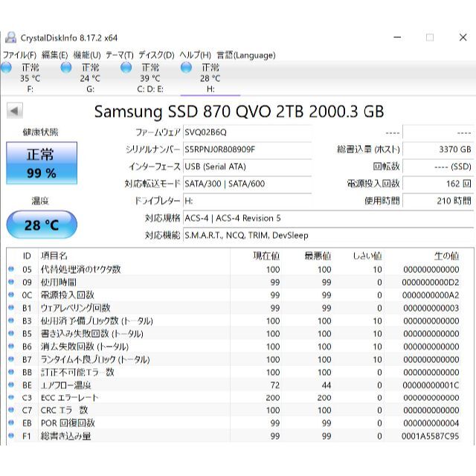Select the B1 ウェアレベリング回数 row
Screen dimensions: 476x476
click(x=234, y=308)
